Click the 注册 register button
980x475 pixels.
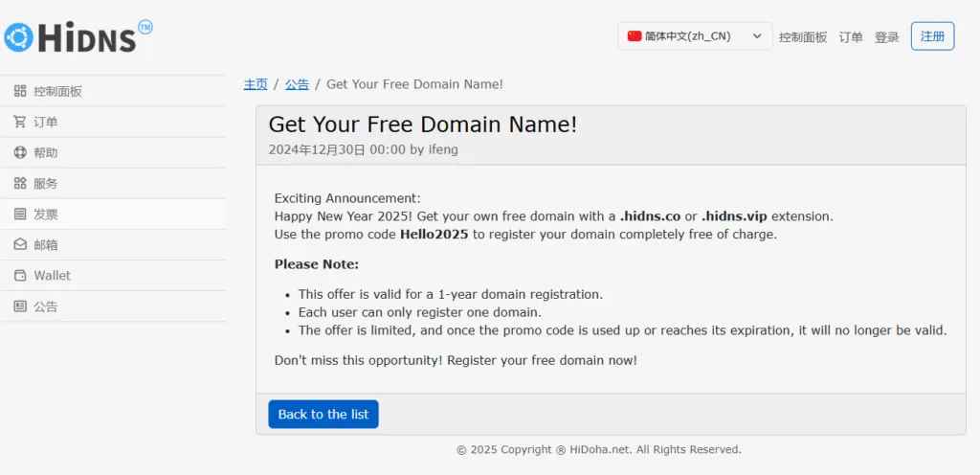(932, 36)
